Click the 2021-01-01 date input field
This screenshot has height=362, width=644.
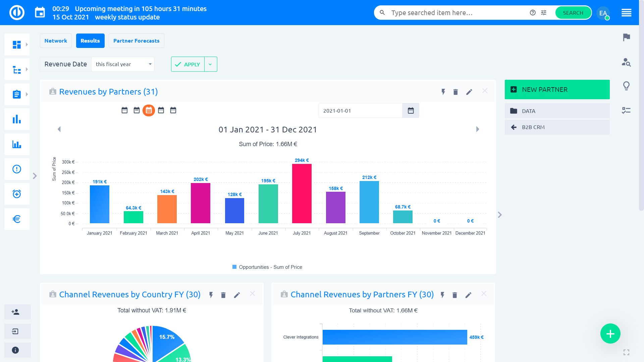pos(360,111)
